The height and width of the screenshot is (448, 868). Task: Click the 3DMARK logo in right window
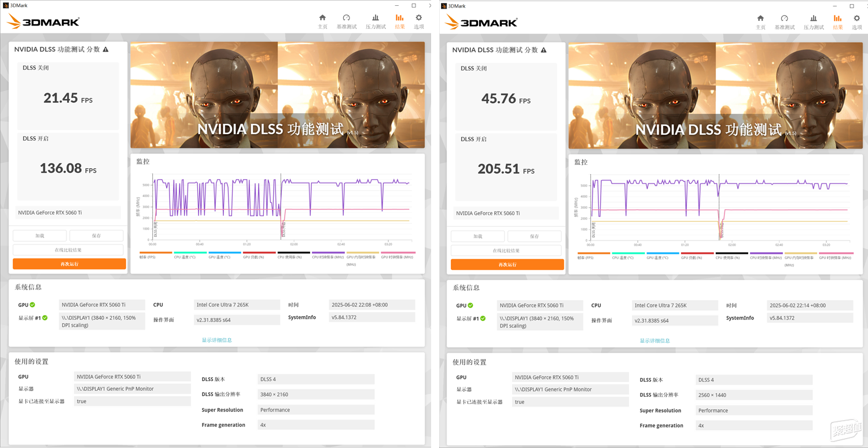(x=481, y=23)
